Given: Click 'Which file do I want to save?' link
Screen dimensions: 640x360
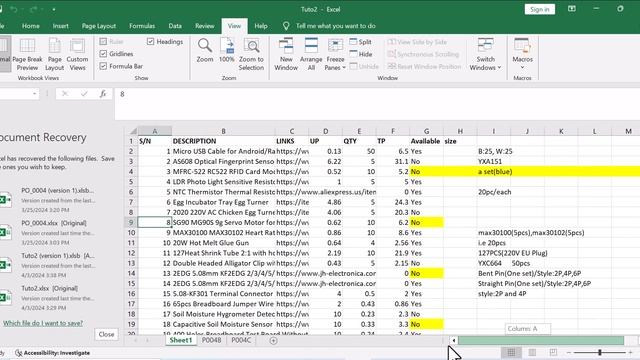Looking at the screenshot, I should [43, 323].
